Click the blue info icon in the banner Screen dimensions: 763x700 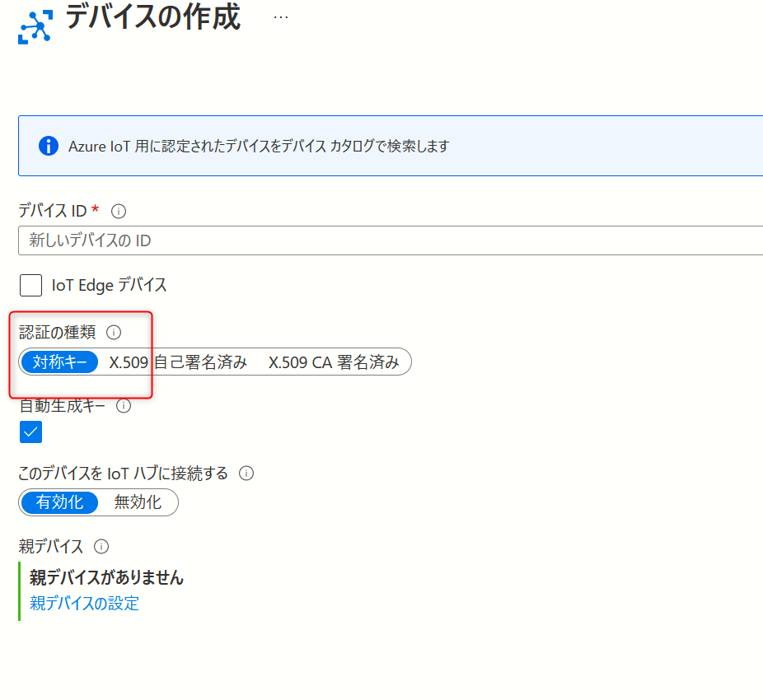point(48,146)
